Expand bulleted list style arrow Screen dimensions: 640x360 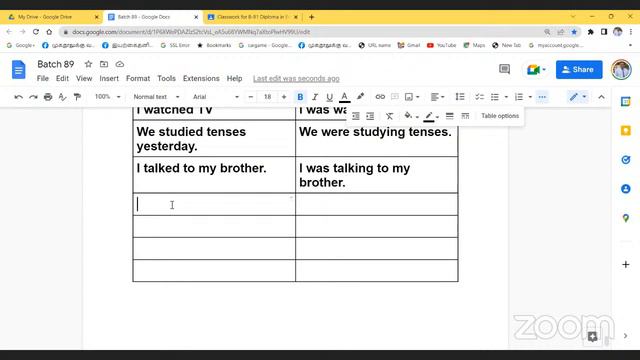pos(506,97)
